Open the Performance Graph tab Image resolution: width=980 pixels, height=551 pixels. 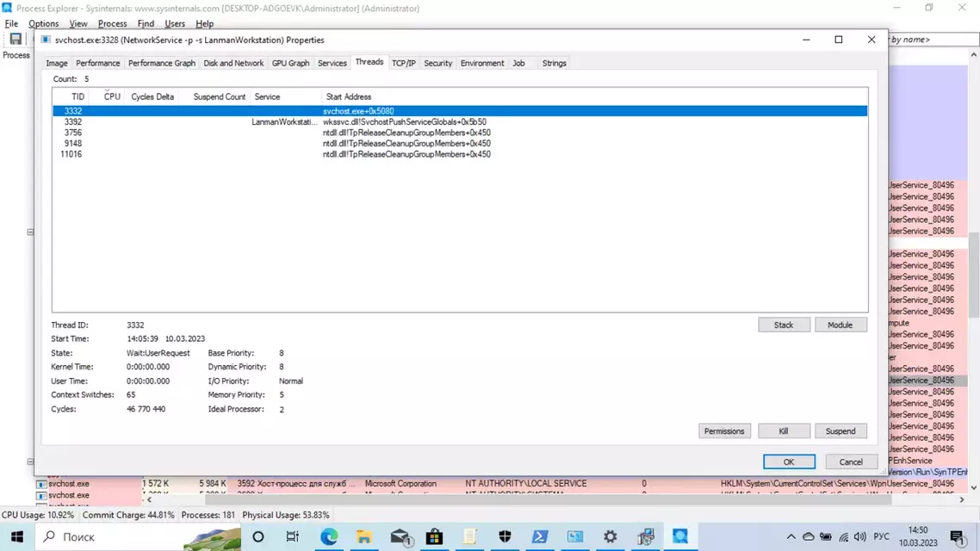(x=162, y=63)
